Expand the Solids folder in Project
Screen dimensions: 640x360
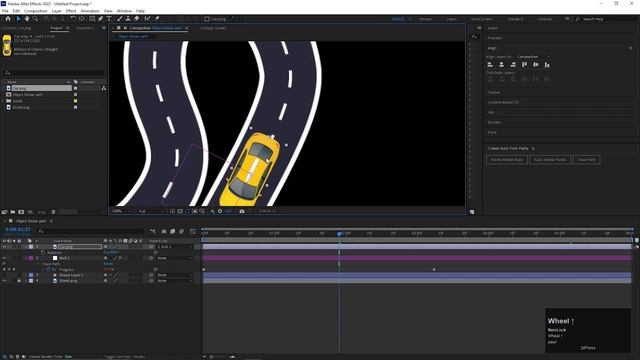click(3, 101)
